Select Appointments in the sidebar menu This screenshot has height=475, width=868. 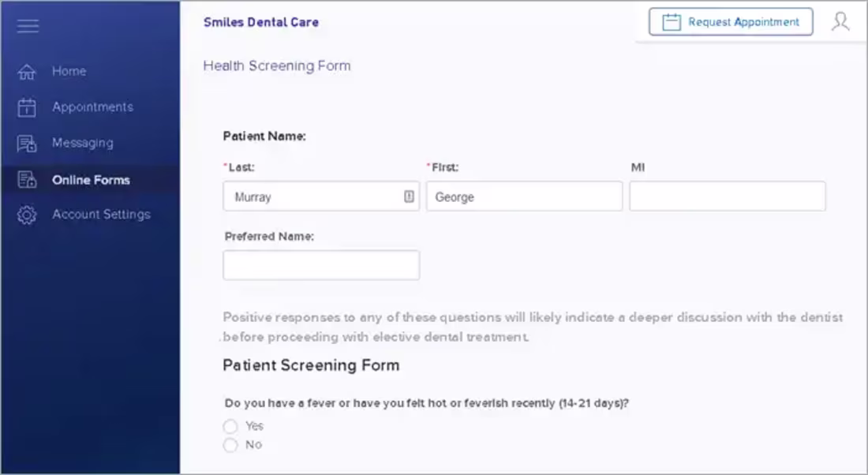tap(92, 107)
